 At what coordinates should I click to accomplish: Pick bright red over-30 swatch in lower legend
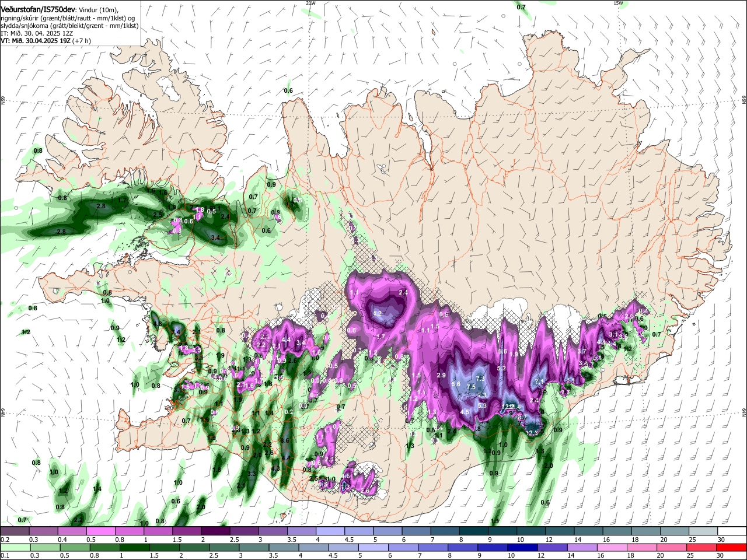(x=731, y=547)
